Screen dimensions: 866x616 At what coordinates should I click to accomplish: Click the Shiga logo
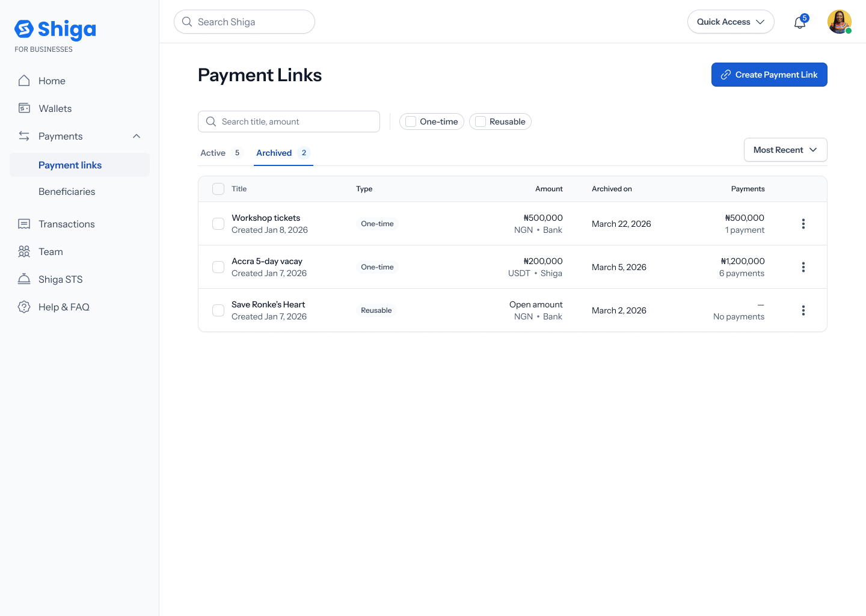(55, 29)
